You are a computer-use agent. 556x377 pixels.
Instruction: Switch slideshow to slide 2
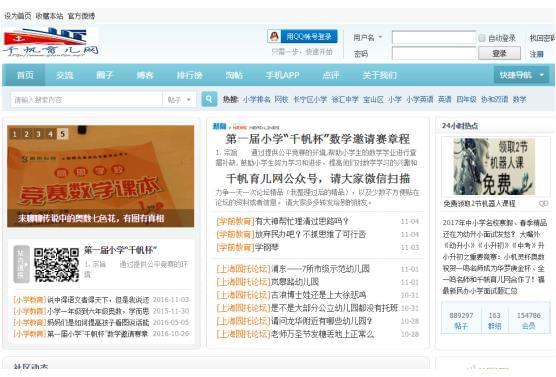pyautogui.click(x=26, y=134)
